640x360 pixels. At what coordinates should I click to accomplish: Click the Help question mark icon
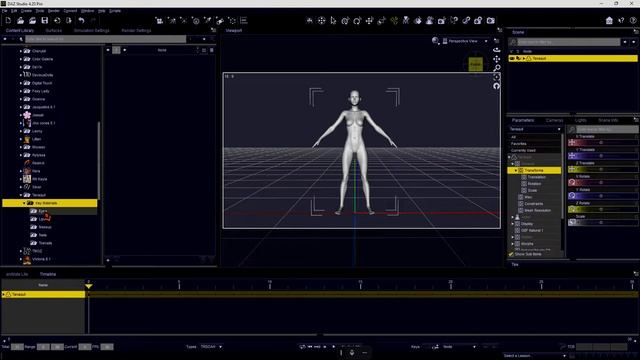[x=633, y=20]
